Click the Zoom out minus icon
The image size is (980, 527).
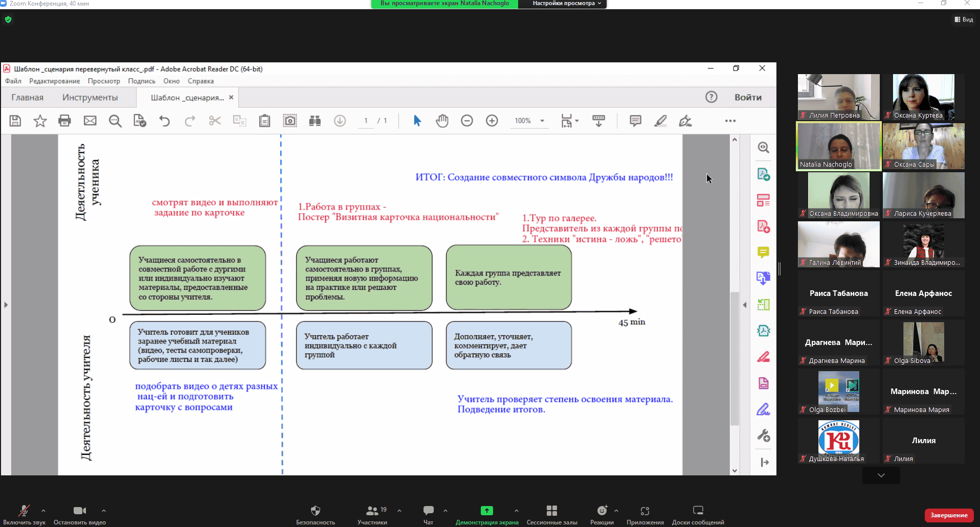466,121
